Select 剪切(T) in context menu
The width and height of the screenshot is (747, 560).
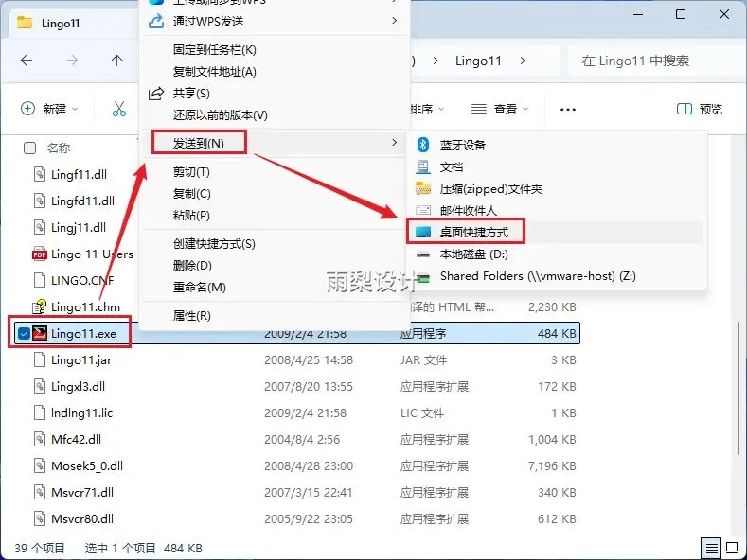pos(191,172)
